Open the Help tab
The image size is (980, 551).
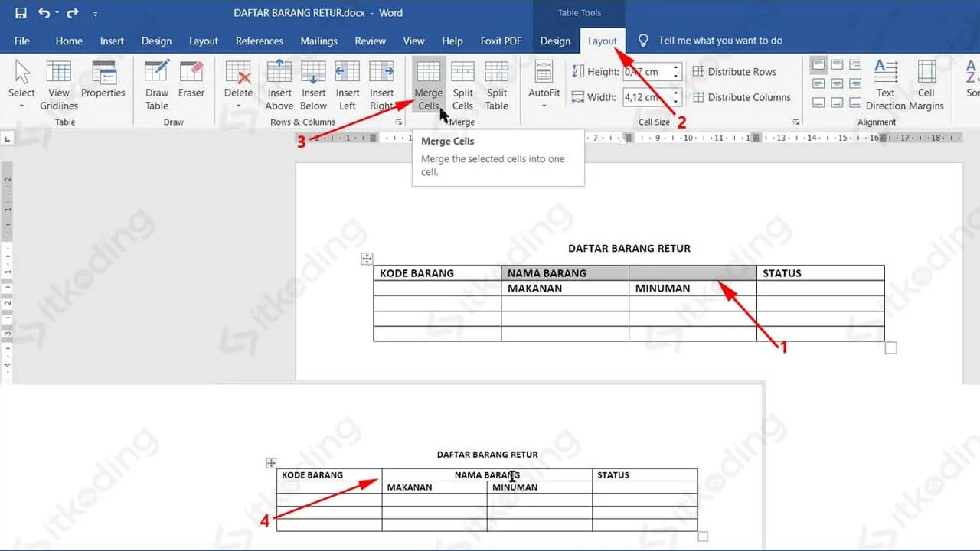point(452,41)
